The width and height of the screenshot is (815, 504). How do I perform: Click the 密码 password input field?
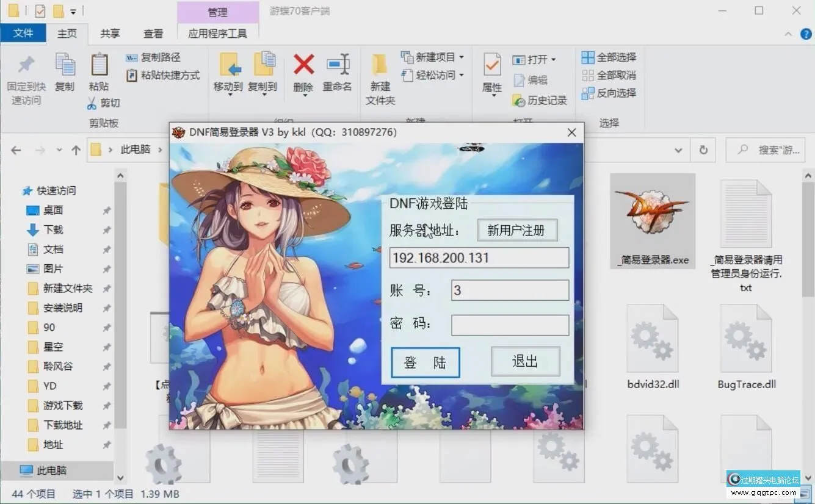pos(510,325)
